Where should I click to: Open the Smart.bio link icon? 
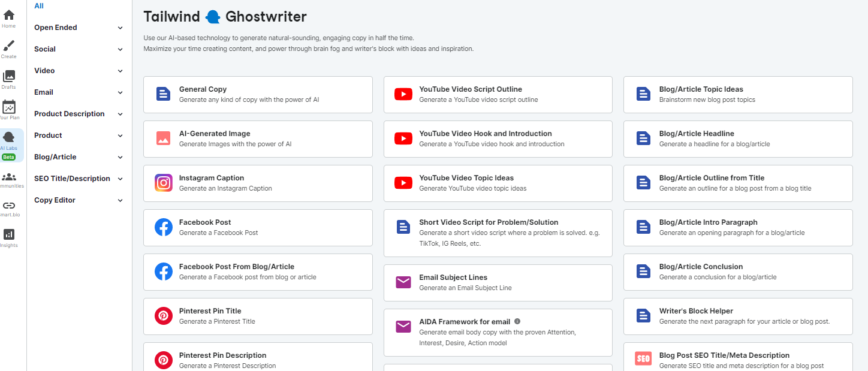[x=9, y=206]
